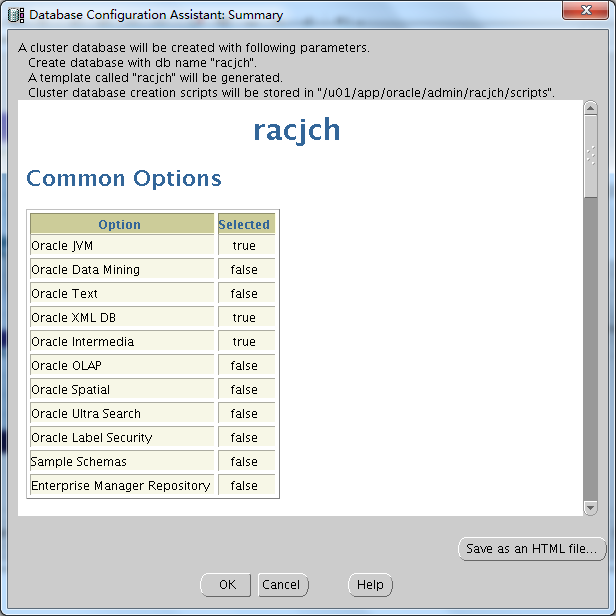616x616 pixels.
Task: Select the Oracle Text option cell
Action: [x=122, y=294]
